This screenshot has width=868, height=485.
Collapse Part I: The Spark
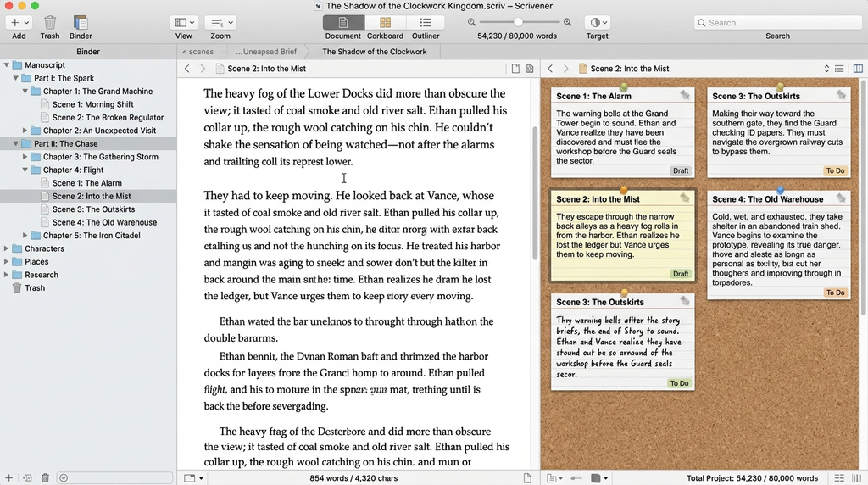16,78
